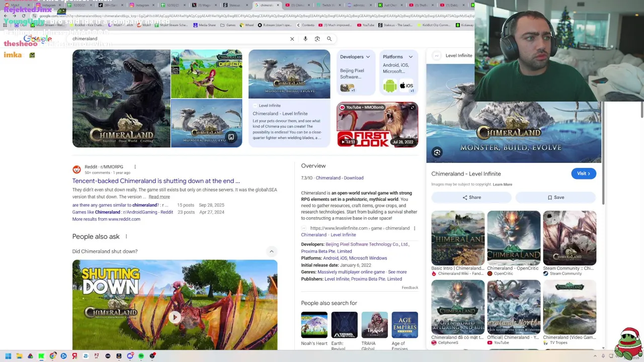
Task: Play the Shutting Down Chimeraland video
Action: [175, 317]
